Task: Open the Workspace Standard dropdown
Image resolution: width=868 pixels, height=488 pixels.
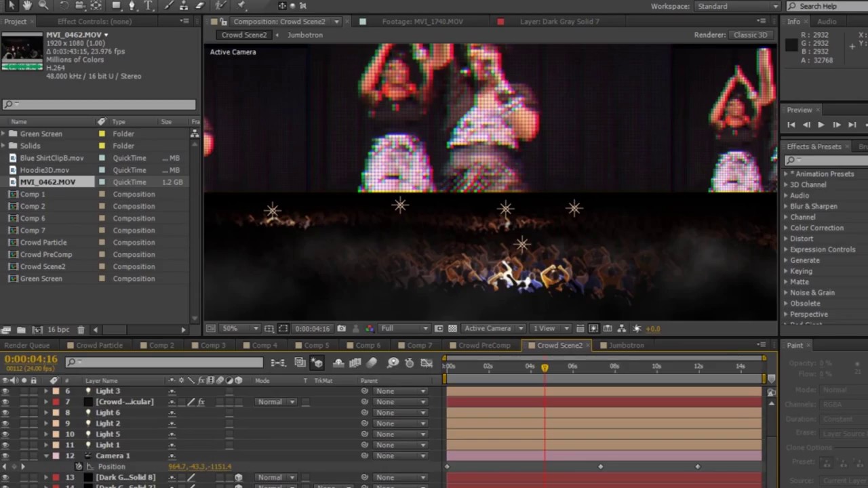Action: coord(738,6)
